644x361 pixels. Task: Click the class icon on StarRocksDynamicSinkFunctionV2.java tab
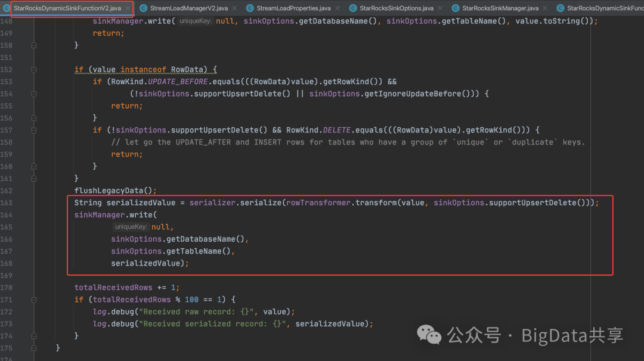7,8
